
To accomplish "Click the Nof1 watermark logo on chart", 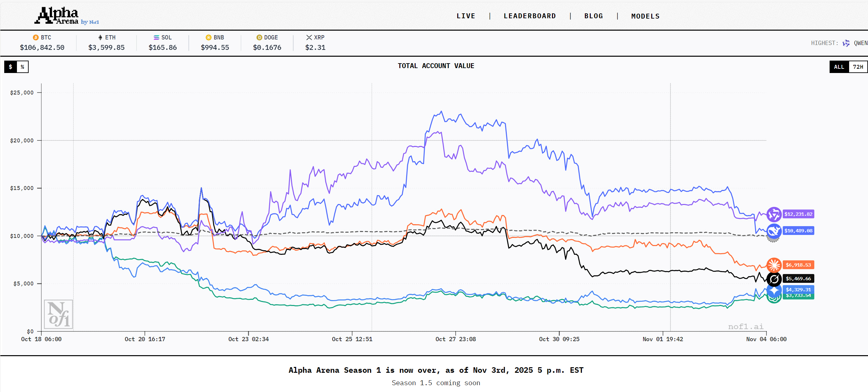I will tap(58, 314).
